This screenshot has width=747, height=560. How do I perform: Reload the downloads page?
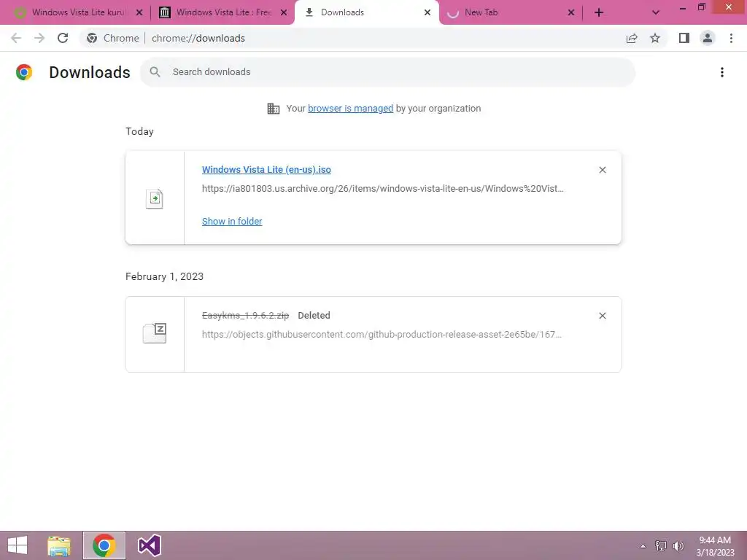click(63, 38)
